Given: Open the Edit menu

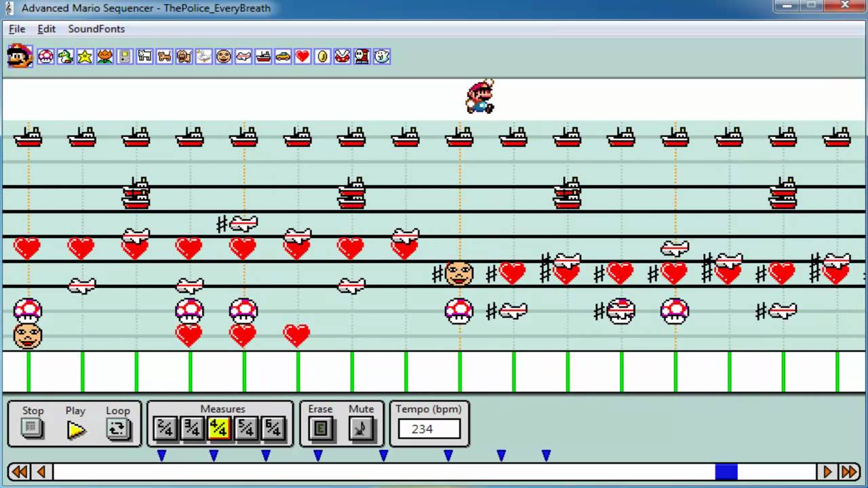Looking at the screenshot, I should click(47, 29).
